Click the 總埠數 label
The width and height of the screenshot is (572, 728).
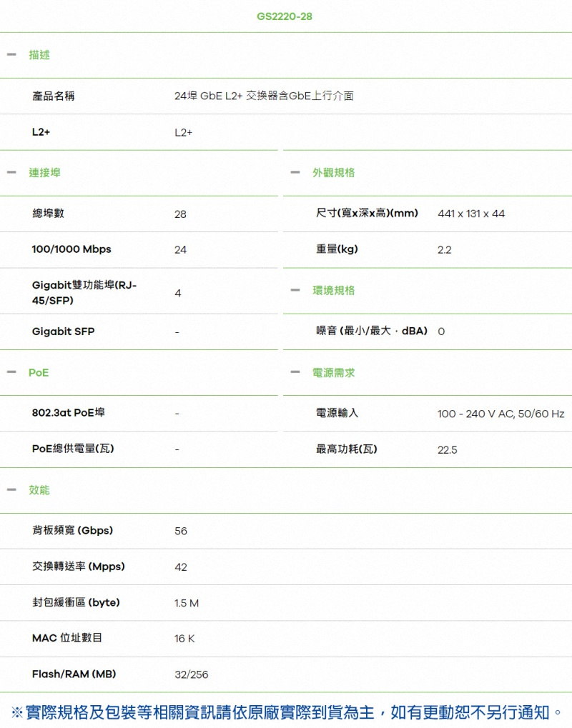click(x=48, y=214)
